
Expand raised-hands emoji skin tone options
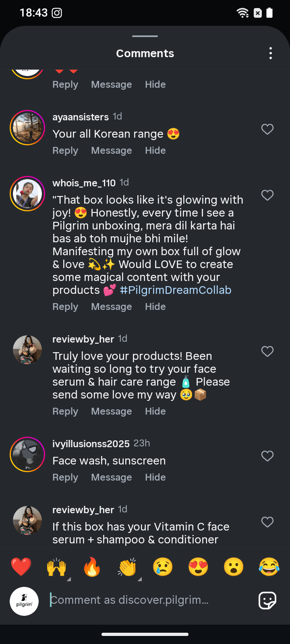tap(68, 579)
